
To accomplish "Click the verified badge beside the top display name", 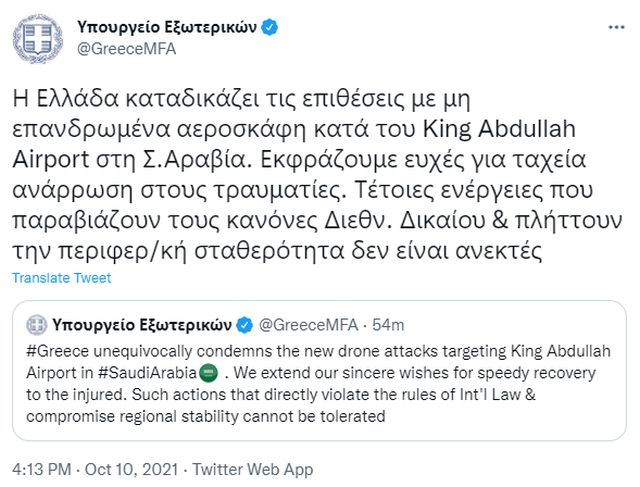I will (269, 29).
